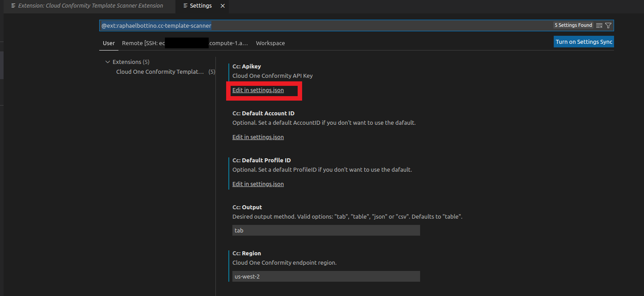
Task: Click the 'Cc: Region' setting title
Action: coord(247,254)
